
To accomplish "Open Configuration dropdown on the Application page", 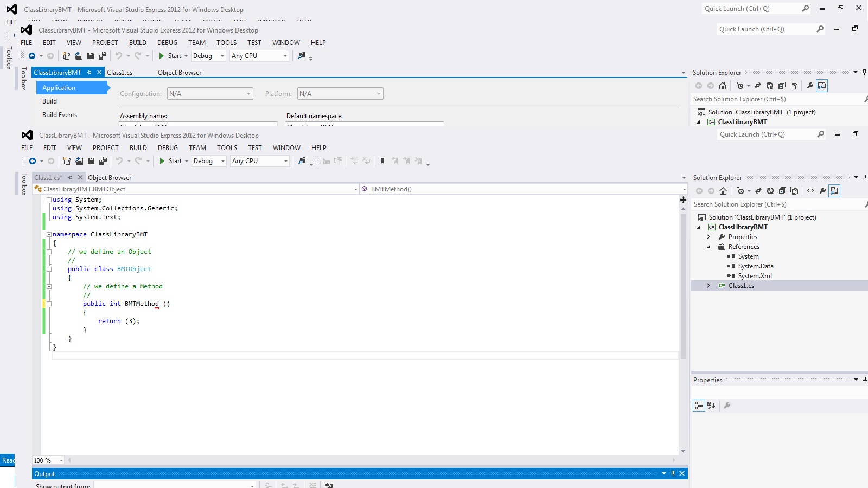I will click(210, 94).
